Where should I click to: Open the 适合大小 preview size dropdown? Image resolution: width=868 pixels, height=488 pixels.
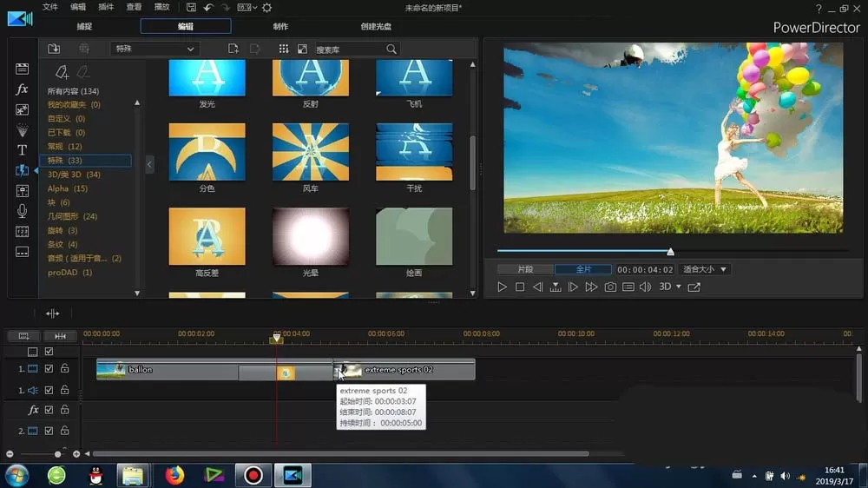(704, 269)
